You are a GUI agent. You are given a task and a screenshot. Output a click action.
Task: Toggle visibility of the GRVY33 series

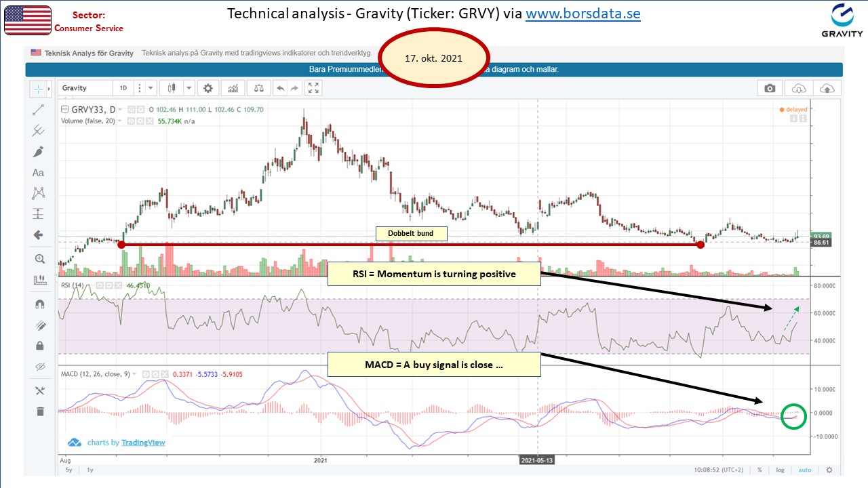[132, 109]
